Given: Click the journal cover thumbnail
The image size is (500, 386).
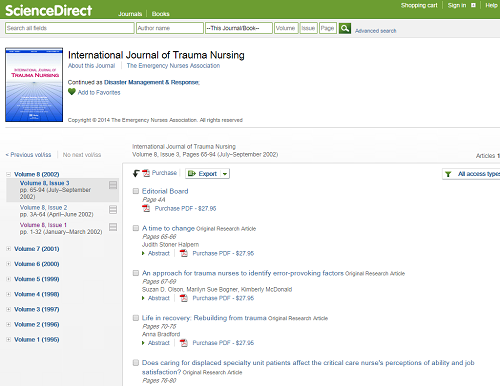Looking at the screenshot, I should coord(34,85).
